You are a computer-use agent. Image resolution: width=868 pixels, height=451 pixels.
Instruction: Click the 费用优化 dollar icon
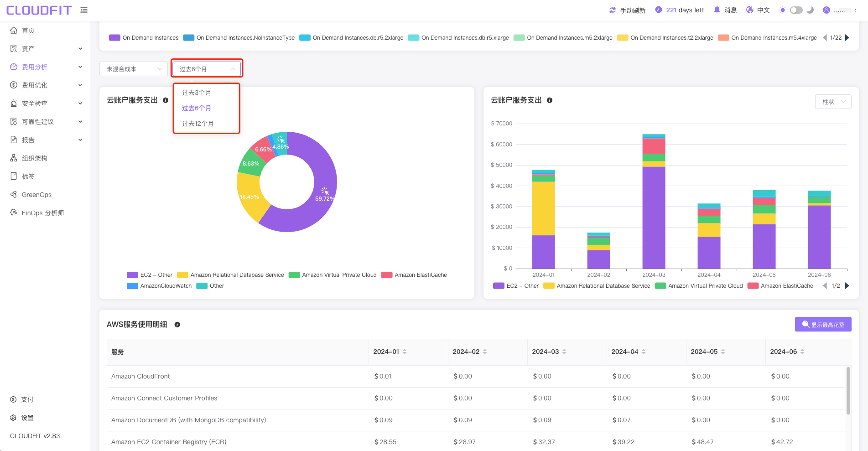pyautogui.click(x=14, y=85)
